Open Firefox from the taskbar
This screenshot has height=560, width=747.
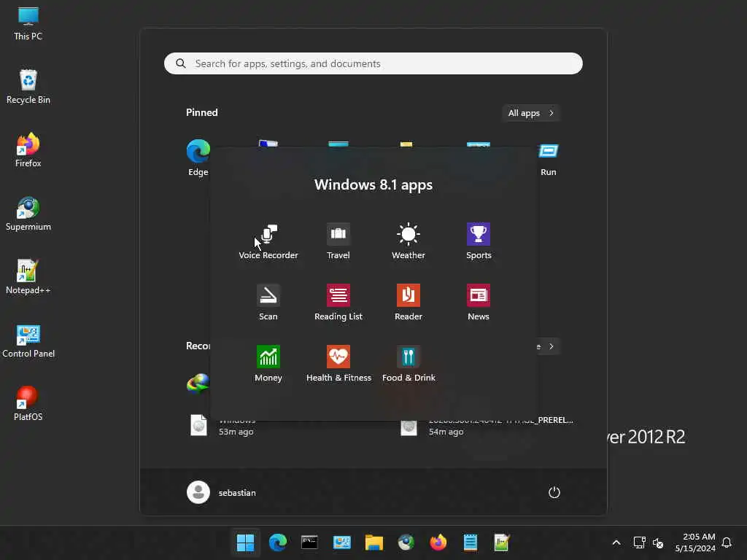pos(438,542)
